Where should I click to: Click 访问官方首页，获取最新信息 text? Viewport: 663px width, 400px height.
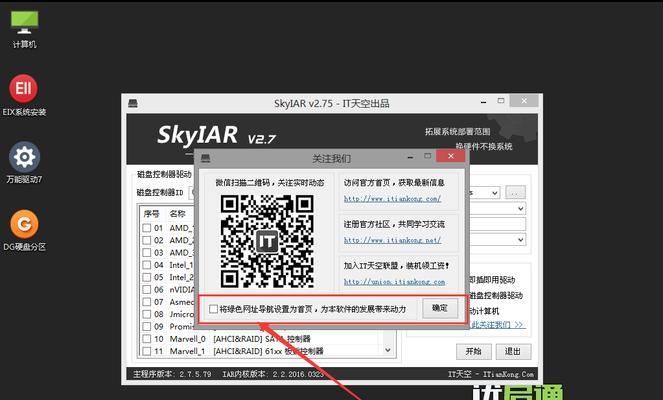tap(394, 183)
